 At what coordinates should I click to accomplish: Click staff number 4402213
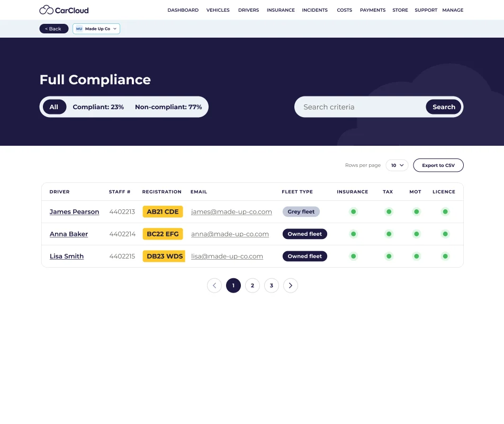tap(122, 211)
